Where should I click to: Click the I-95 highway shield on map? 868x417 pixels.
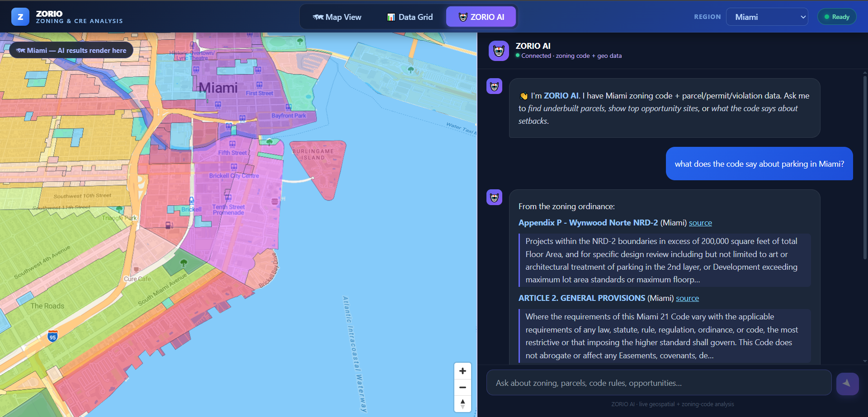click(52, 336)
